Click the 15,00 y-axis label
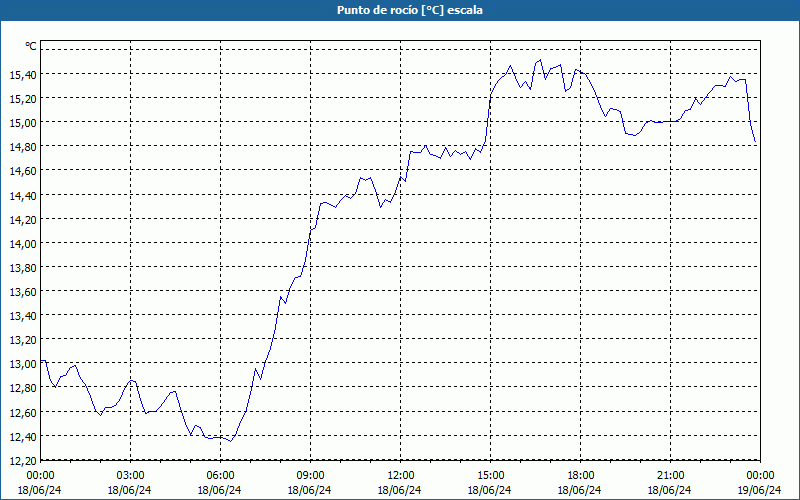Image resolution: width=800 pixels, height=500 pixels. 23,122
